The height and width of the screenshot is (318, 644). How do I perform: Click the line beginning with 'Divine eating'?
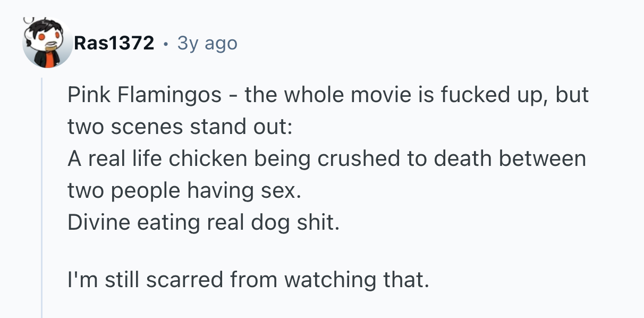click(203, 222)
